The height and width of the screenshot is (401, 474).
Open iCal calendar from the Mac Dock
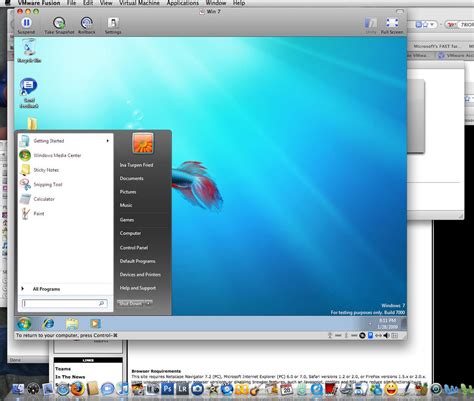tap(287, 389)
